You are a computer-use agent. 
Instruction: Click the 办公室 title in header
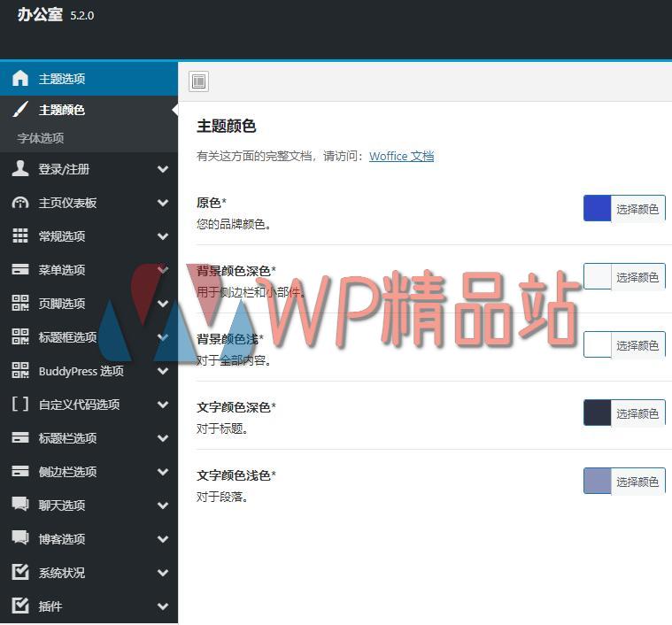point(40,15)
